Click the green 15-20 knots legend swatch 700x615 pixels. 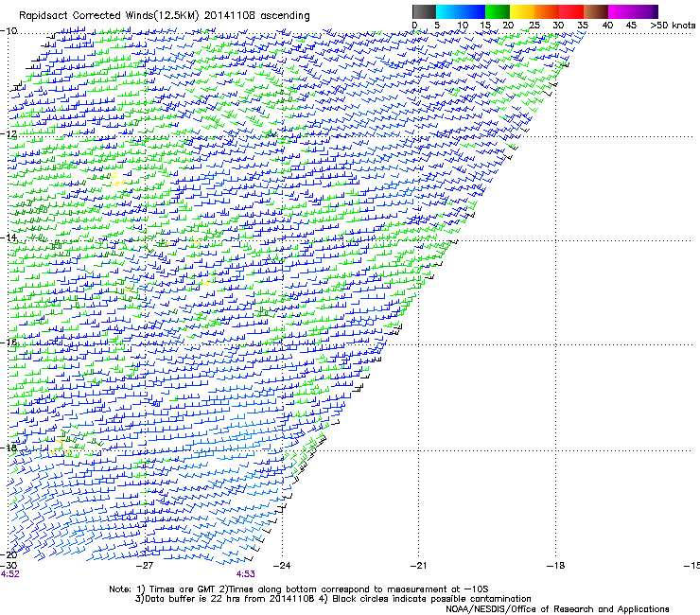498,11
